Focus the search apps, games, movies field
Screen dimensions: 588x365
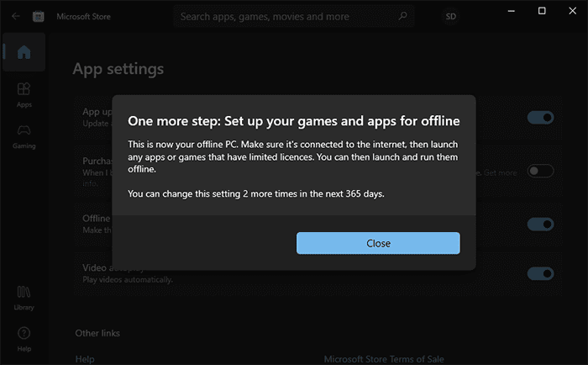(294, 16)
